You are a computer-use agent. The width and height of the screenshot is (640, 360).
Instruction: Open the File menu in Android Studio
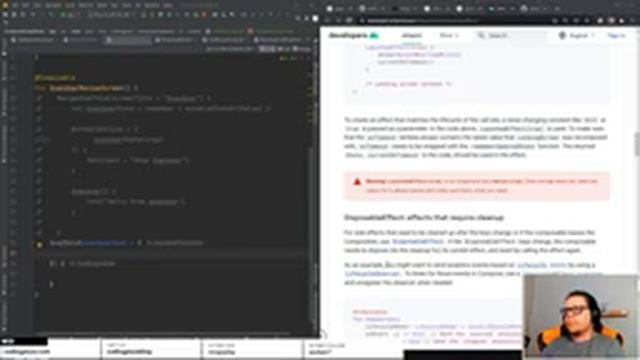click(x=15, y=5)
